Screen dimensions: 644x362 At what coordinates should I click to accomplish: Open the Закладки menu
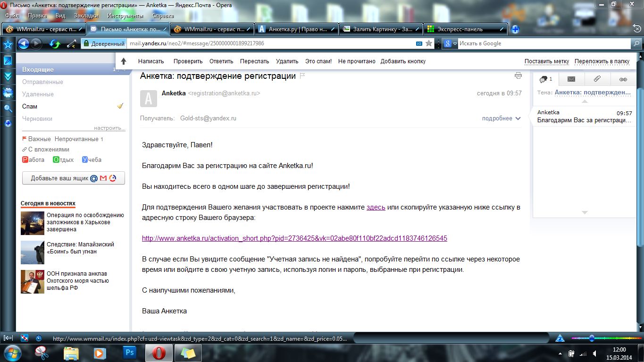86,16
